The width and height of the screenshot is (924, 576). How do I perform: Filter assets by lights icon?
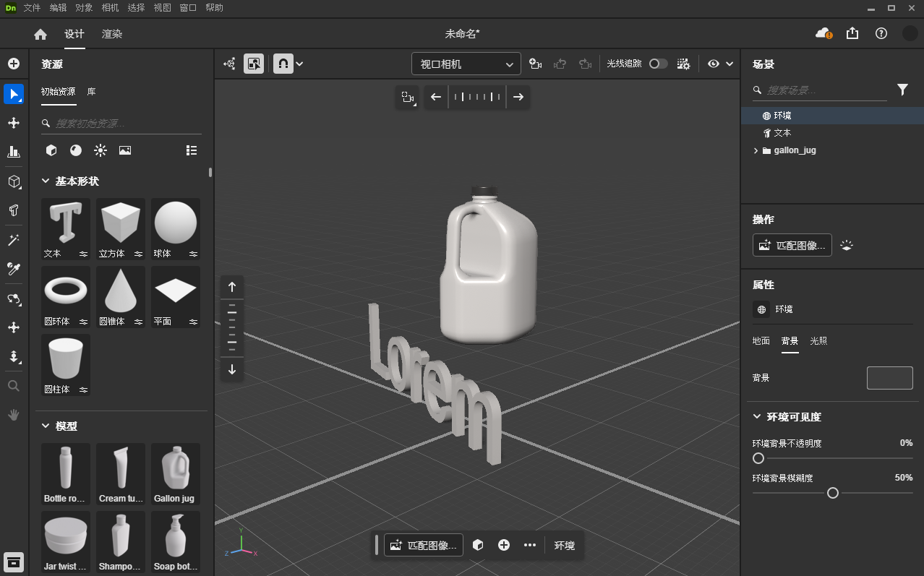[x=100, y=150]
